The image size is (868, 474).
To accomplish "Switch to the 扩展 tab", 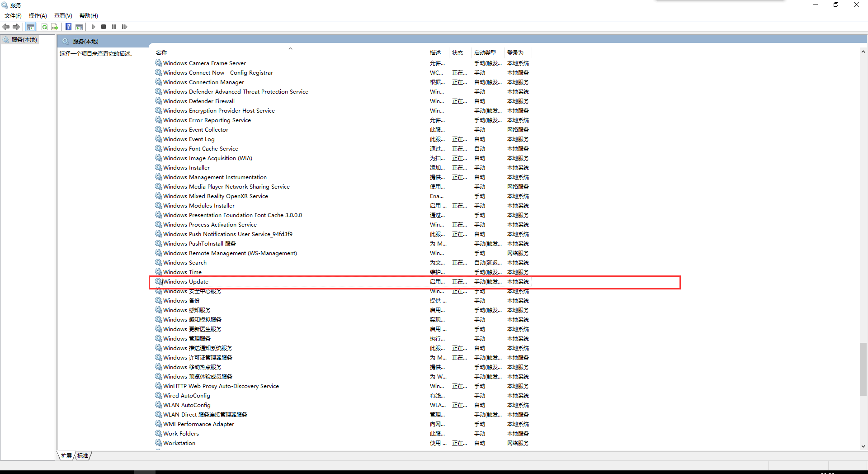I will (x=66, y=455).
